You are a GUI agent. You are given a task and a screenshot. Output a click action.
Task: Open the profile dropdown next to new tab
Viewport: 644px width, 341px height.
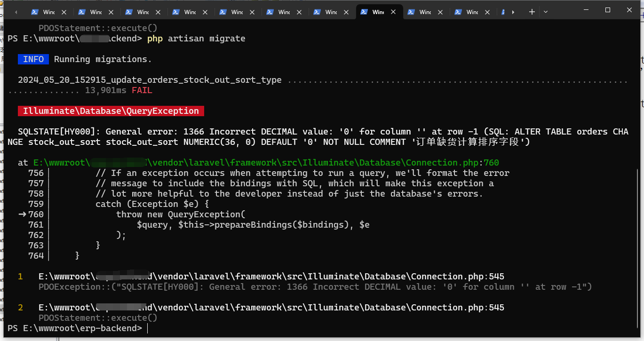tap(546, 12)
